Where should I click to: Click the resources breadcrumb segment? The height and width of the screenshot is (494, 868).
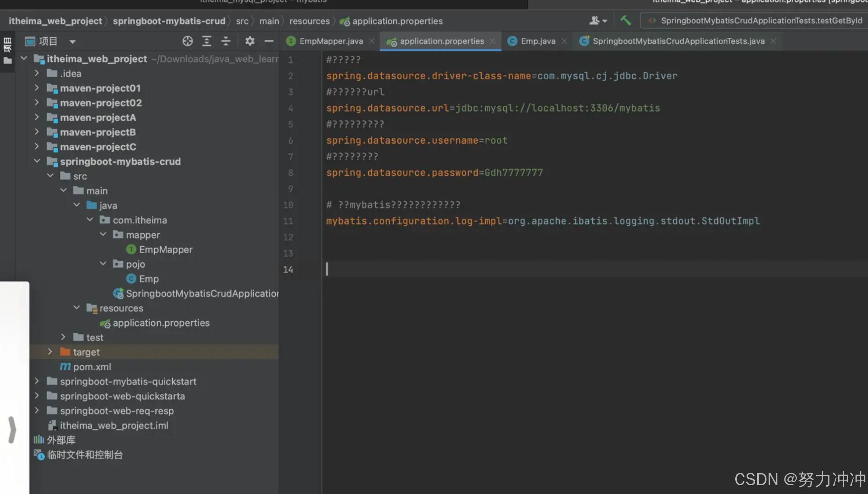309,21
